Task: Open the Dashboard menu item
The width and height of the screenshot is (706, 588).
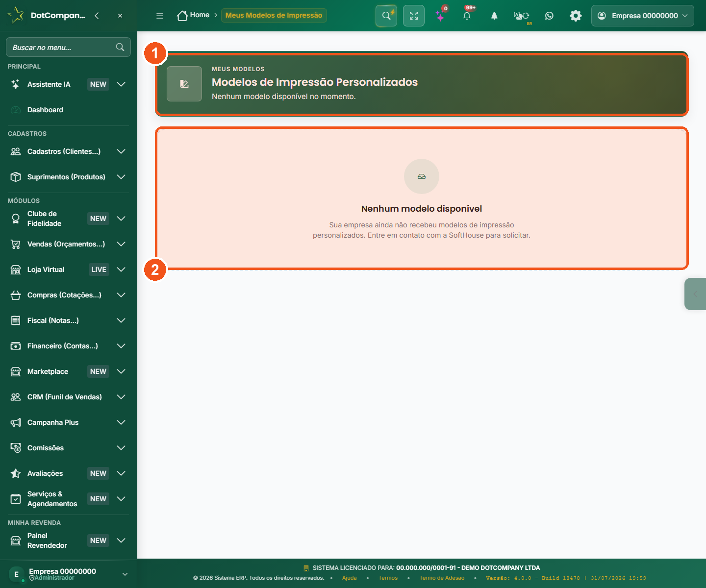Action: click(68, 110)
